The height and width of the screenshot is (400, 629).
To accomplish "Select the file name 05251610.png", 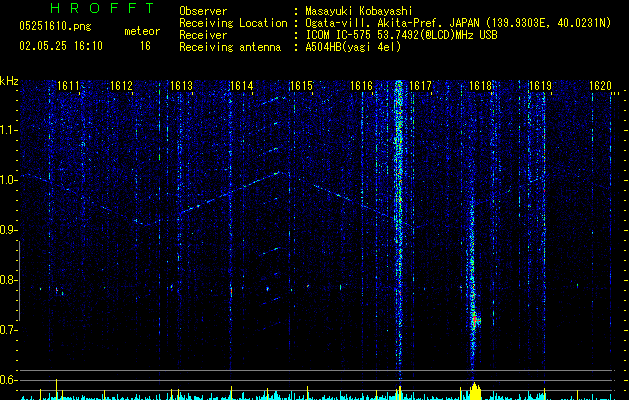I will [55, 27].
